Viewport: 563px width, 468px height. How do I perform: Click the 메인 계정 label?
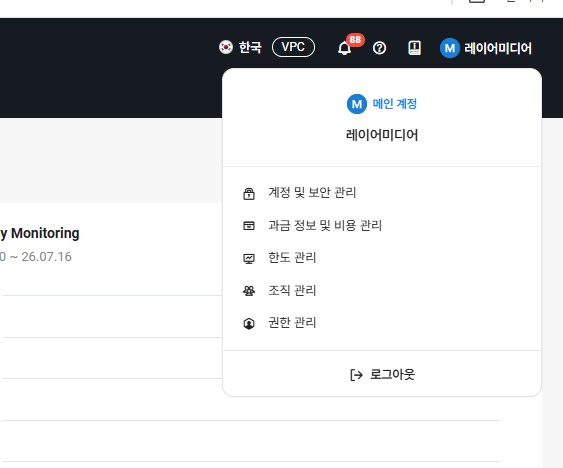[395, 104]
